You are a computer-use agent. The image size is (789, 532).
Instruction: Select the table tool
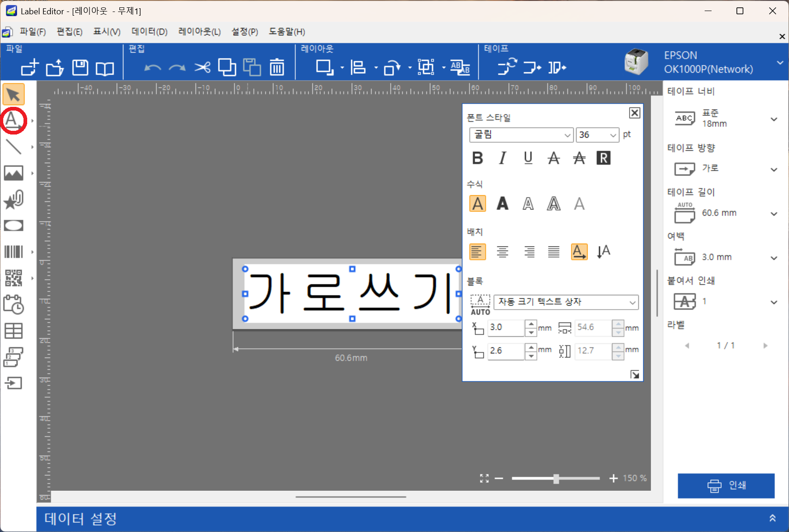coord(13,331)
